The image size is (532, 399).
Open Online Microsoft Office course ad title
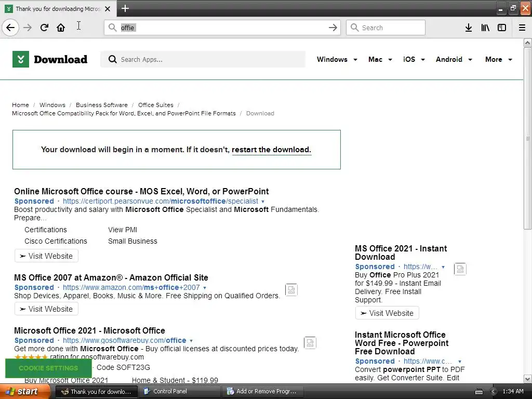141,191
